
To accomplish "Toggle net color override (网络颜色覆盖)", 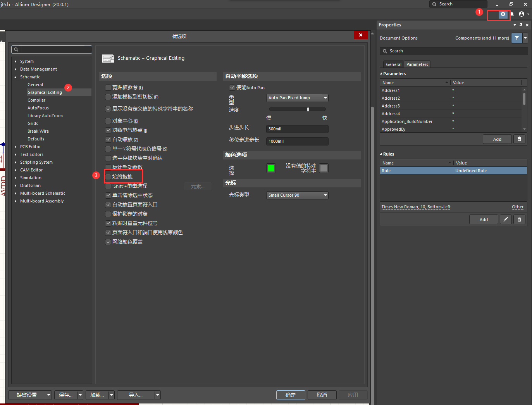I will tap(108, 242).
